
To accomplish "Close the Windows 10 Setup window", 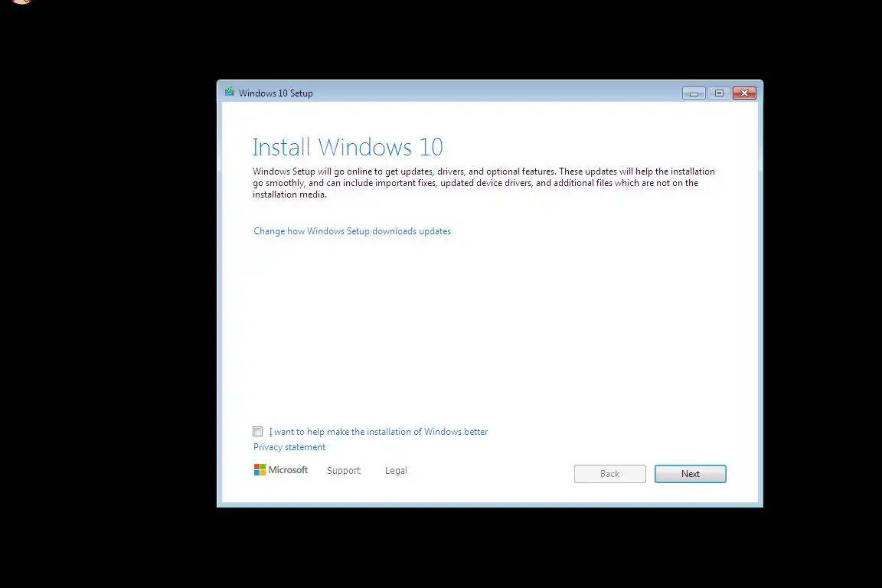I will click(744, 93).
